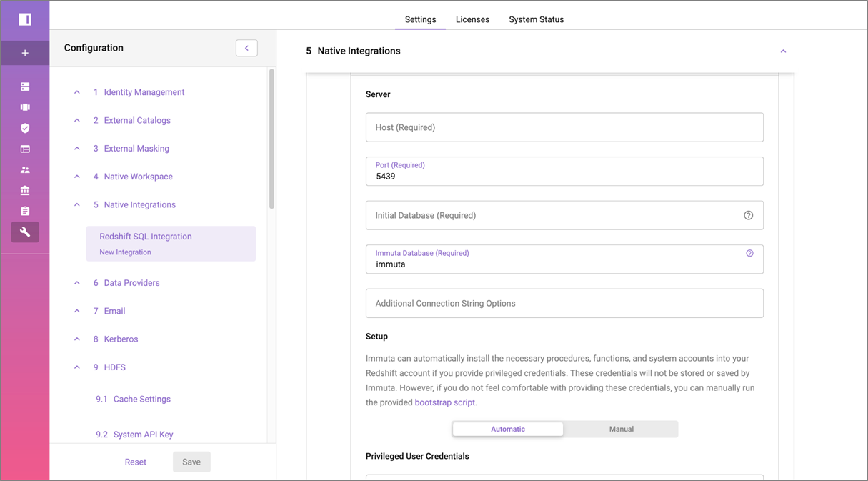Click help icon in Initial Database field

[748, 215]
